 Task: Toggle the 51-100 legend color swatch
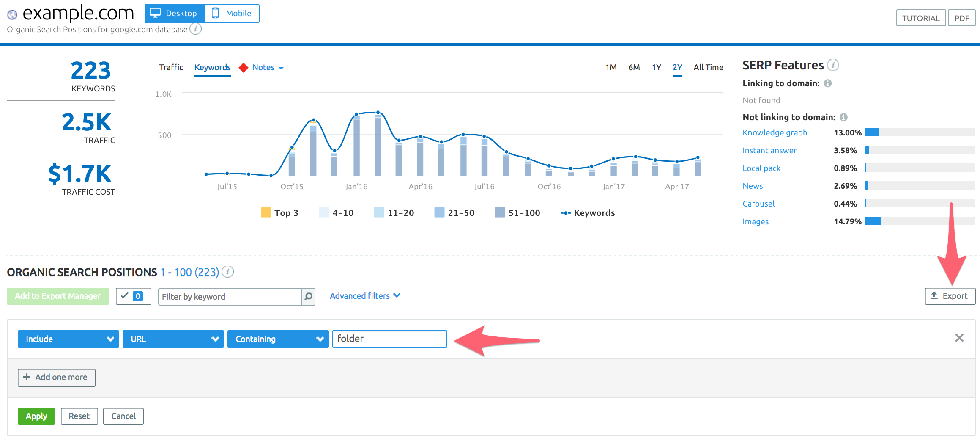500,212
